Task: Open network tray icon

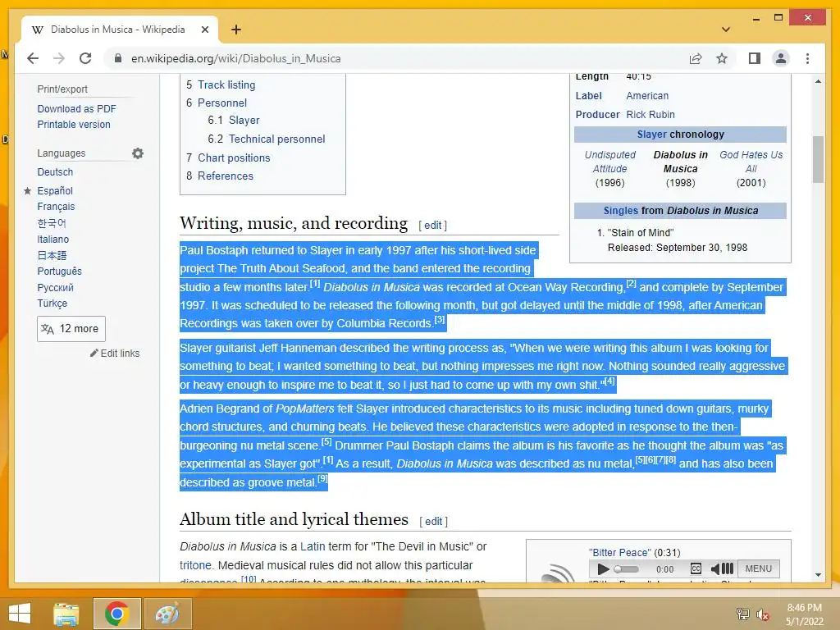Action: point(742,614)
